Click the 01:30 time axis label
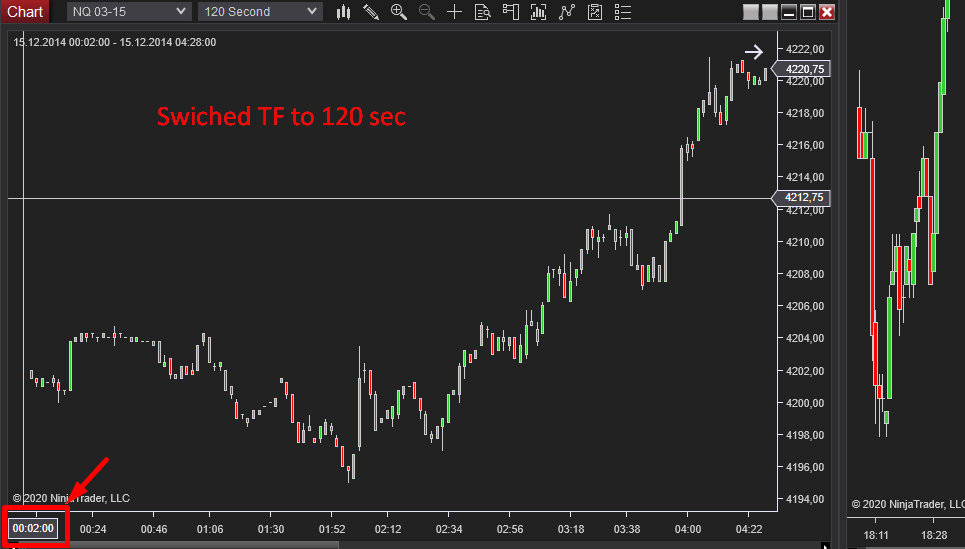This screenshot has height=549, width=965. 271,529
